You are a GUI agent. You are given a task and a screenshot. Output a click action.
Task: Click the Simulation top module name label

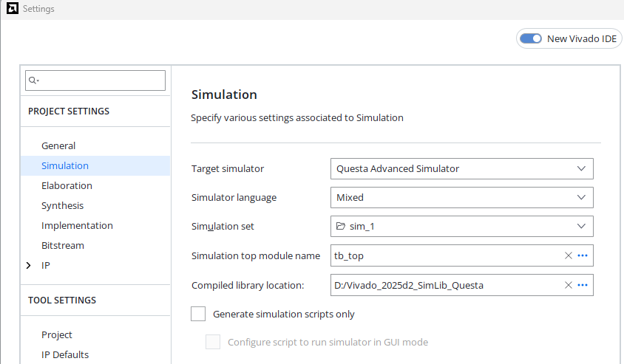(256, 256)
